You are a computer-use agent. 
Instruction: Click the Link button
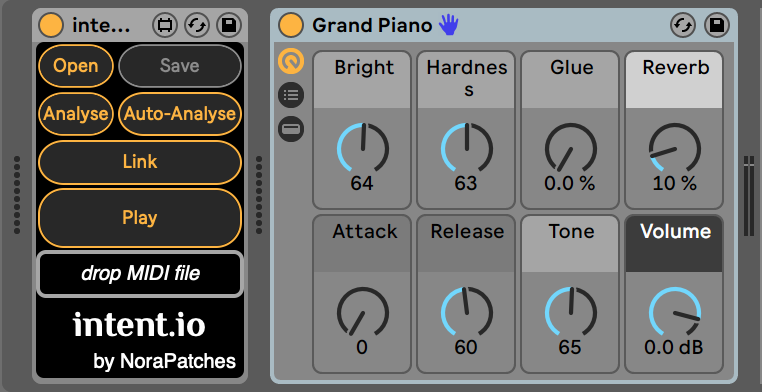point(140,162)
